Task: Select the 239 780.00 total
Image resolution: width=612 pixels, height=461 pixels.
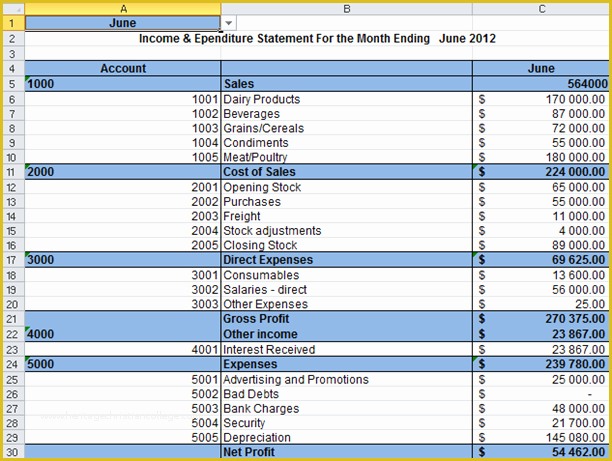Action: 541,364
